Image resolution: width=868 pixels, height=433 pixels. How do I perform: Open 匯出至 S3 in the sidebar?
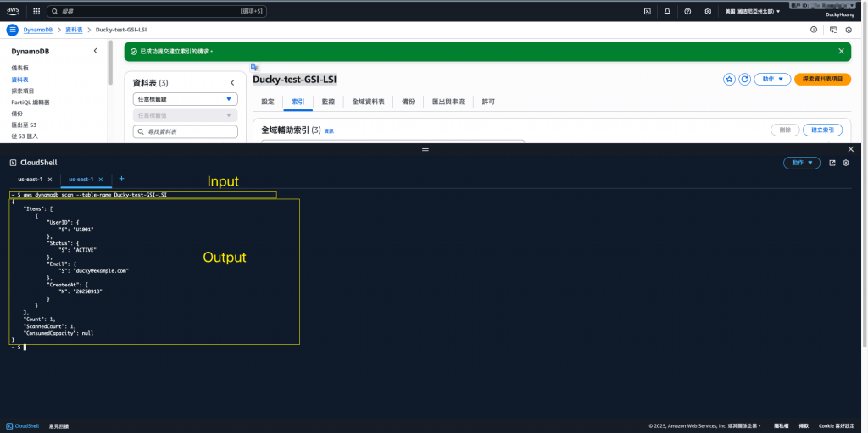click(x=24, y=125)
